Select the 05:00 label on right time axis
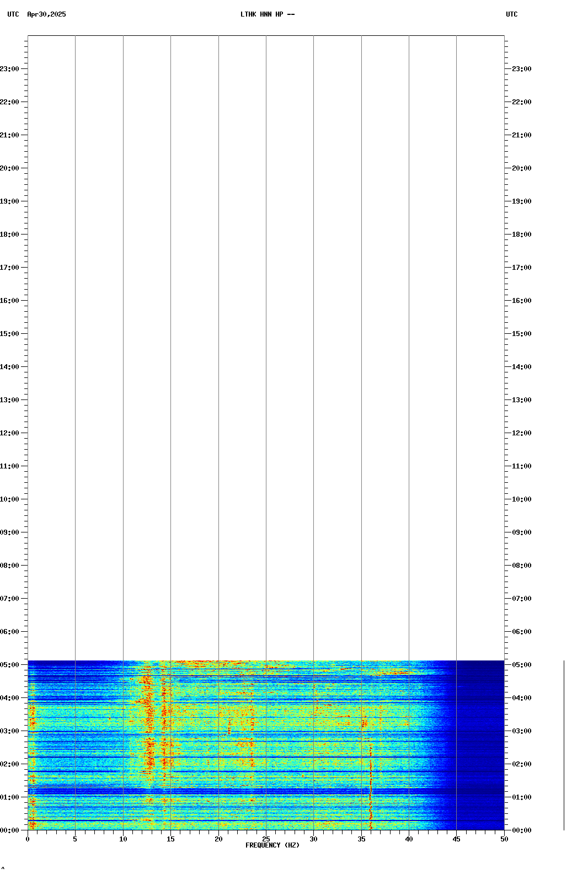The width and height of the screenshot is (588, 874). [522, 665]
